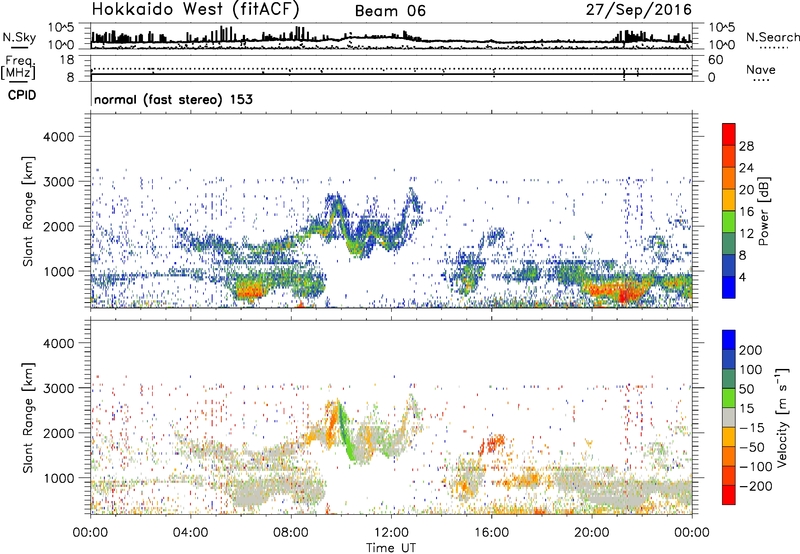
Task: Select the 'Beam 06' label
Action: pos(390,11)
